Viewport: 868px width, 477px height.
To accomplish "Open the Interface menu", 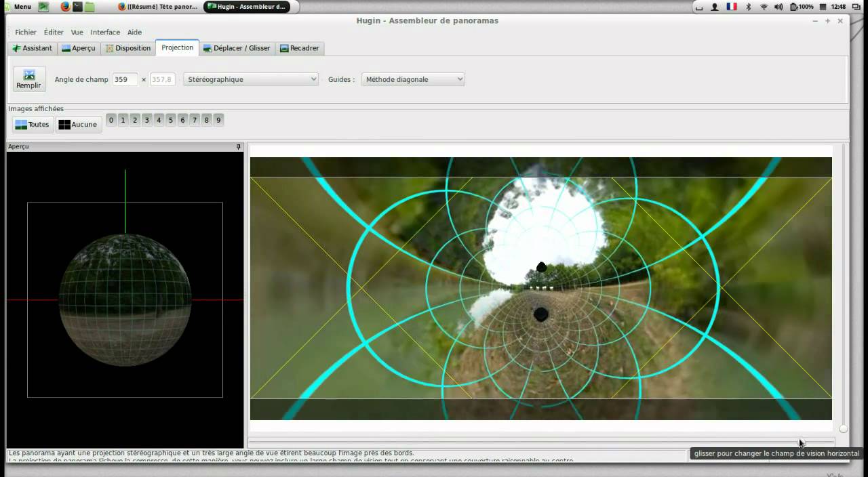I will [x=105, y=32].
